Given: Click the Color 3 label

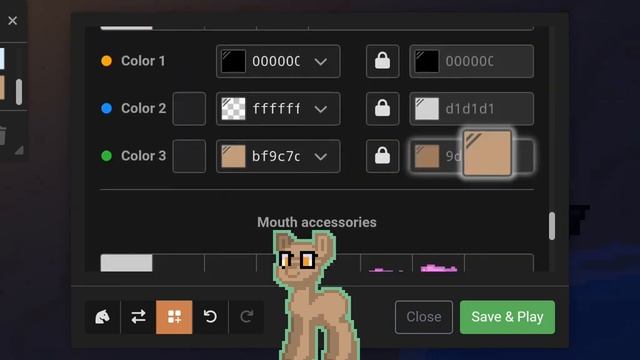Looking at the screenshot, I should pyautogui.click(x=144, y=156).
